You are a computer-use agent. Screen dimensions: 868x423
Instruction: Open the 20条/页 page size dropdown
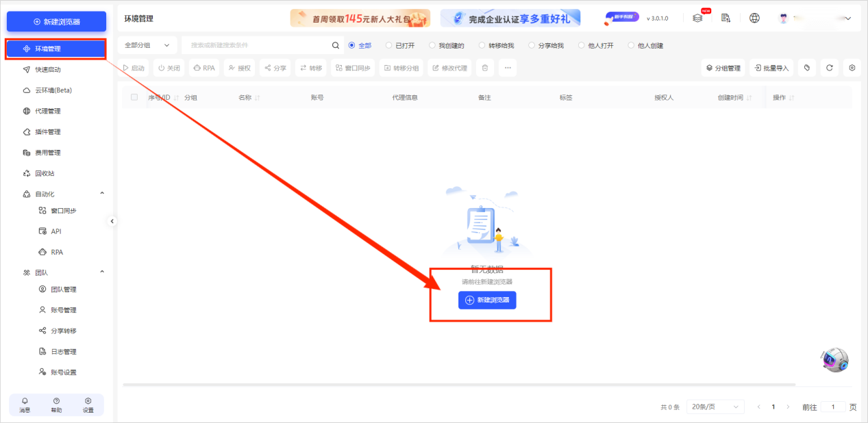tap(715, 407)
